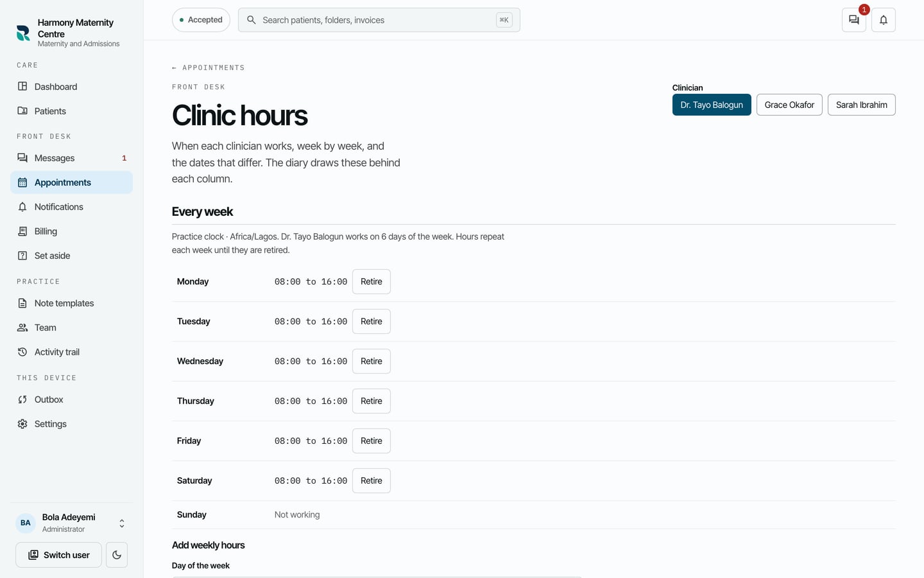
Task: Open the Billing section
Action: [x=71, y=231]
